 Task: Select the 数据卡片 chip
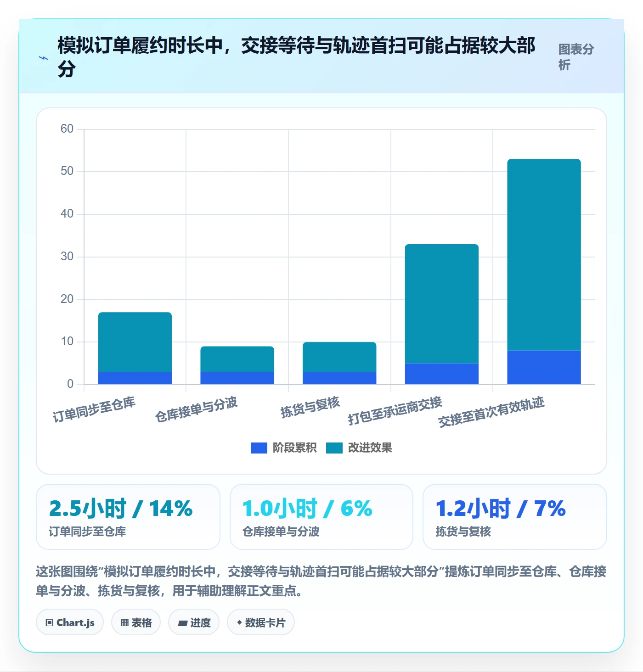click(261, 622)
